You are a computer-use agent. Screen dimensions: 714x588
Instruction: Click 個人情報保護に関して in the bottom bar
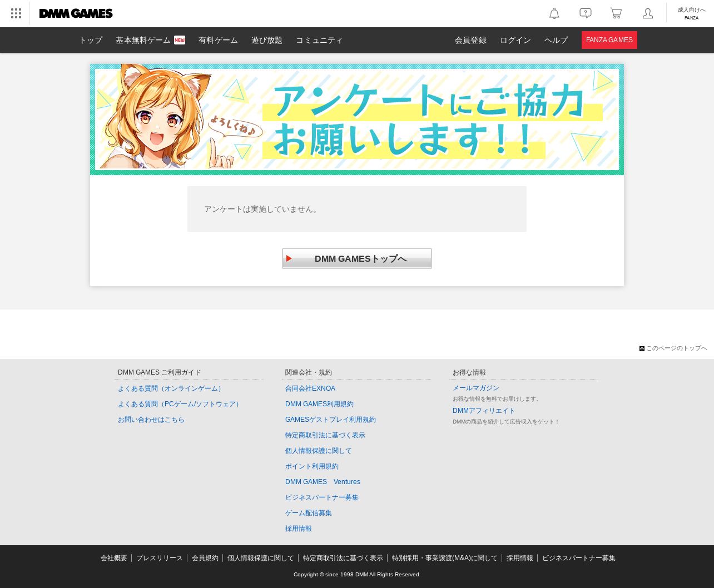point(261,558)
